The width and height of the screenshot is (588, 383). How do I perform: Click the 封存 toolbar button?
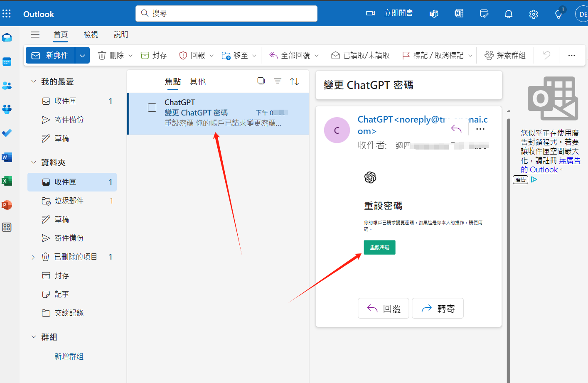pos(154,55)
